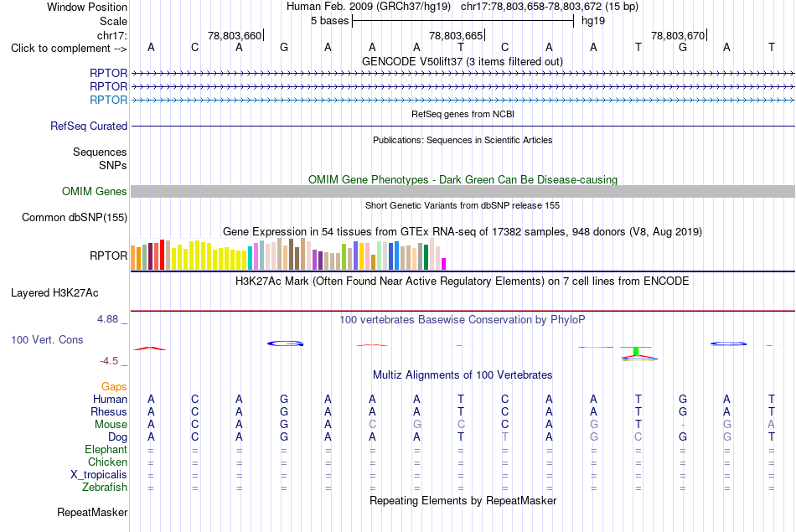Click the 78,803,665 position marker
Image resolution: width=796 pixels, height=532 pixels.
pyautogui.click(x=456, y=35)
